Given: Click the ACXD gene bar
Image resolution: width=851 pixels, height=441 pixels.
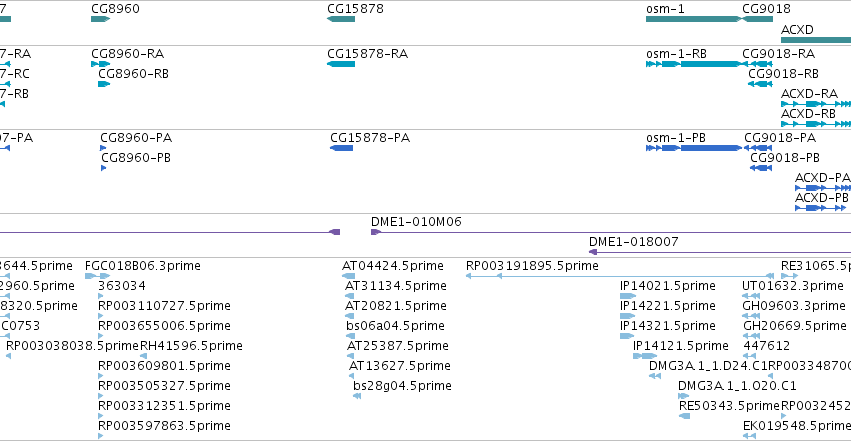Looking at the screenshot, I should click(816, 40).
